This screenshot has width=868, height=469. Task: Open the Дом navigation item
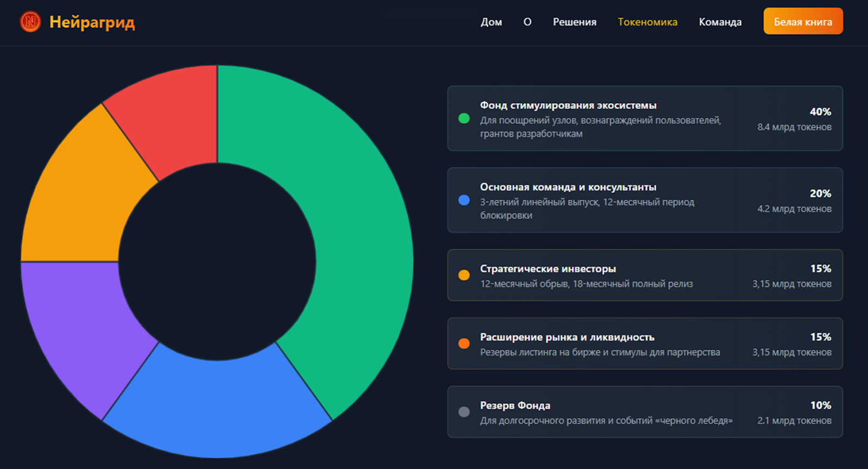click(491, 22)
